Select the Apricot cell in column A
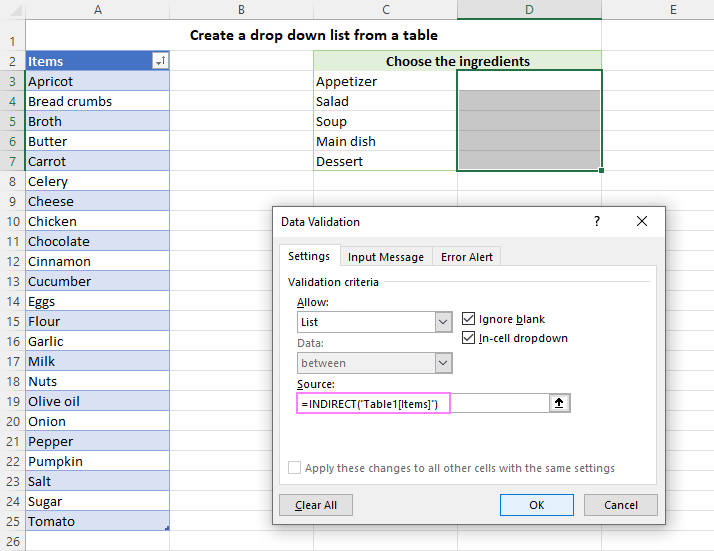Viewport: 714px width, 551px height. coord(97,81)
